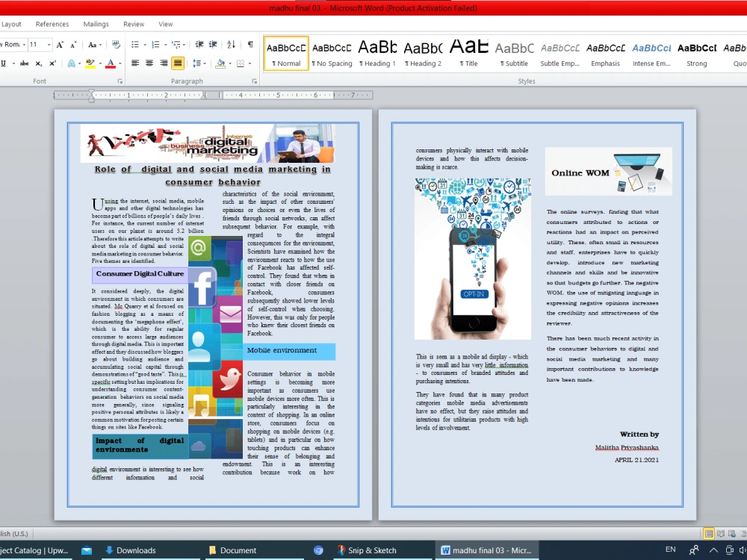Apply red font color

point(111,63)
